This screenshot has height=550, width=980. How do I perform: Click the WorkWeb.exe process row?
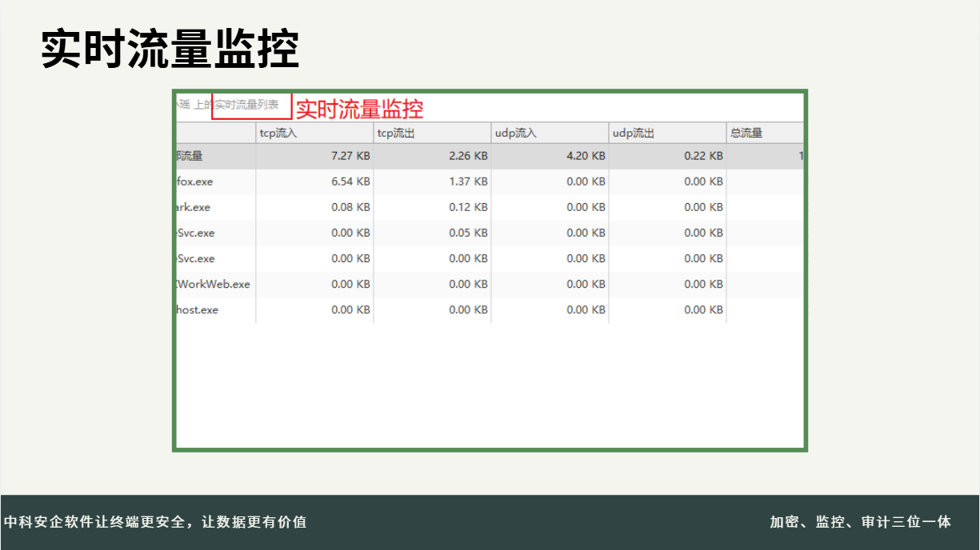[213, 284]
